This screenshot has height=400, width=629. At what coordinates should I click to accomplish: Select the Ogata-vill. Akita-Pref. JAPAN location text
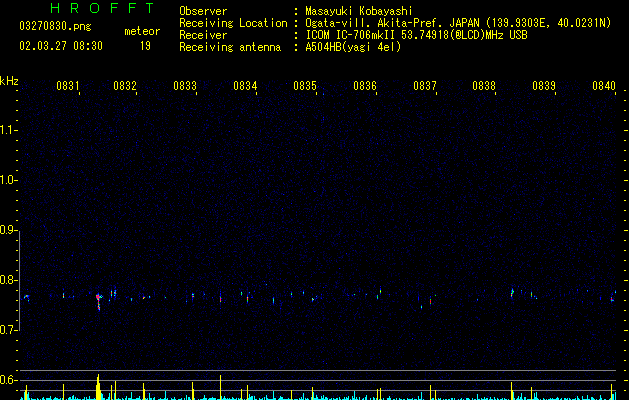(391, 23)
